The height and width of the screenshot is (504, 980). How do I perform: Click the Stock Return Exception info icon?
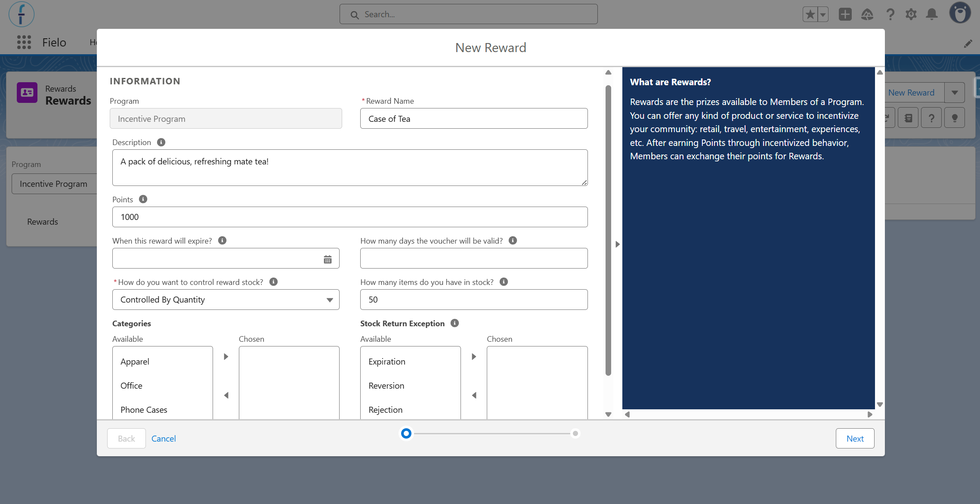pos(454,323)
